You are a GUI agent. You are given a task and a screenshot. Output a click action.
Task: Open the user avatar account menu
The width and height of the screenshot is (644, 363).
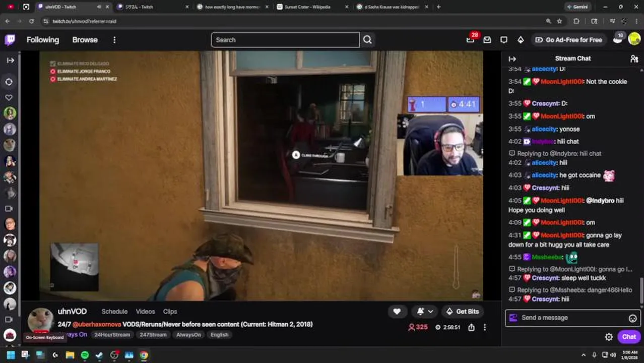tap(634, 40)
